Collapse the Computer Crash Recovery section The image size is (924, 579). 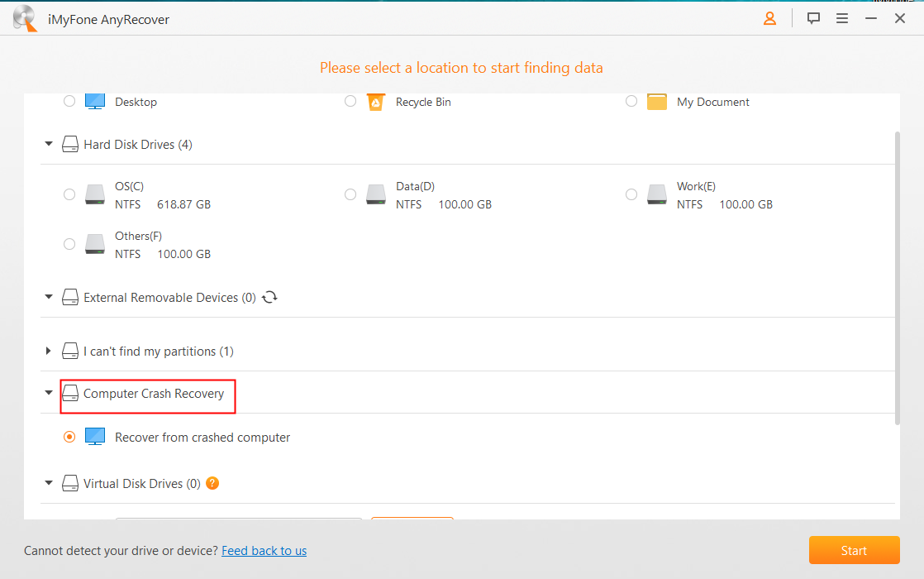(x=49, y=393)
